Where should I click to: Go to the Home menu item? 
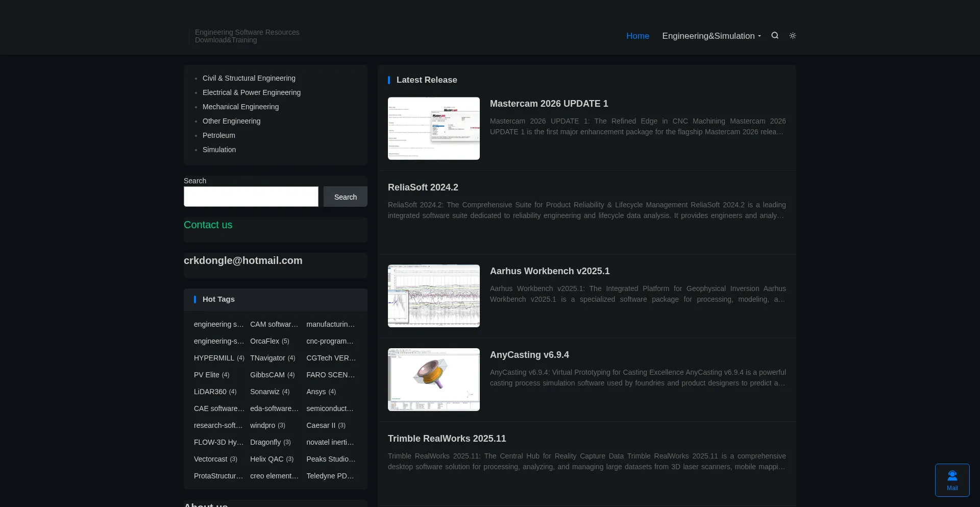[638, 36]
